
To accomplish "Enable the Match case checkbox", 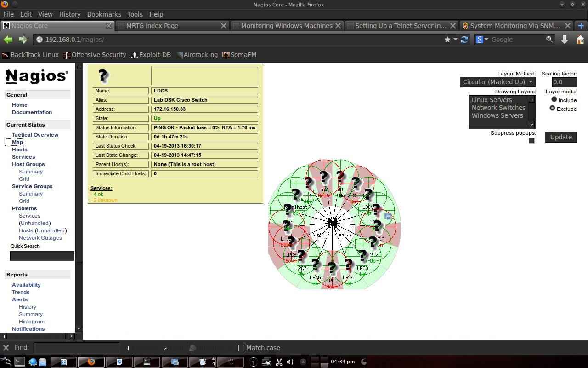I will pos(241,348).
